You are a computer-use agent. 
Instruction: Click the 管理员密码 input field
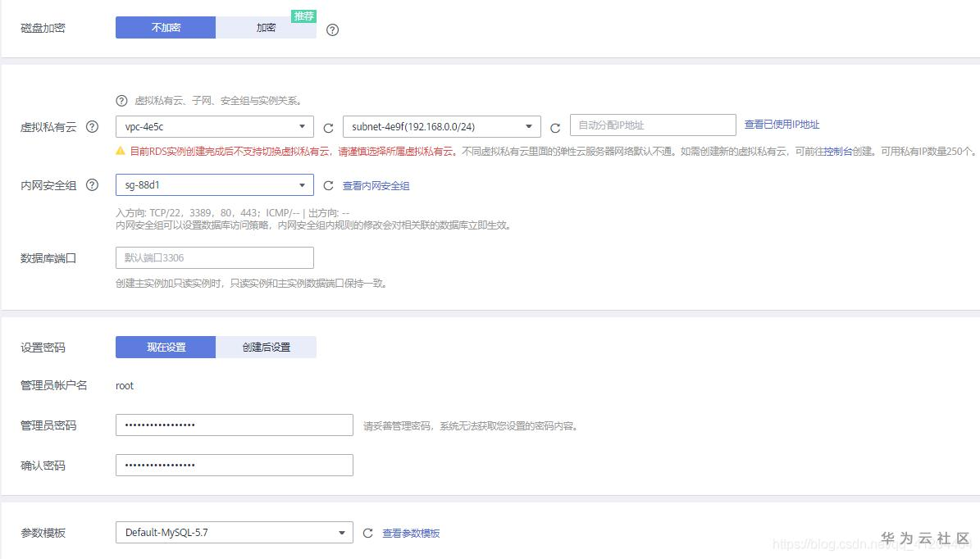[x=235, y=425]
